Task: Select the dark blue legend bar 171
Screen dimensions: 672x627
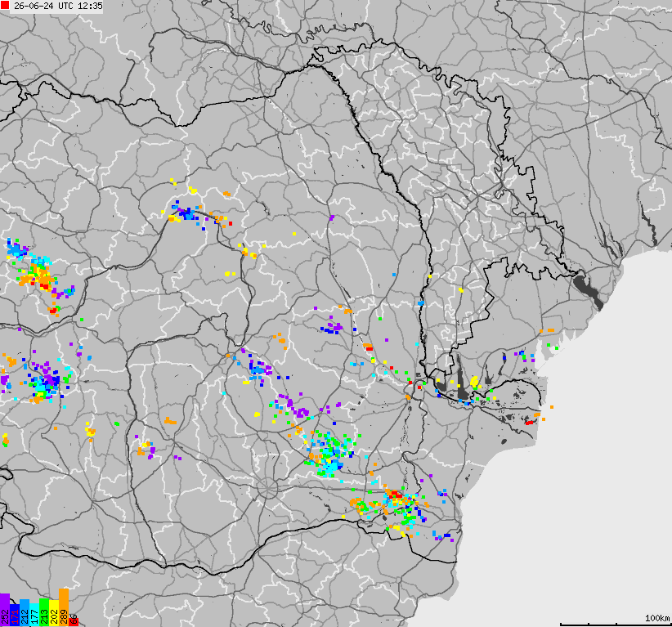Action: 15,615
